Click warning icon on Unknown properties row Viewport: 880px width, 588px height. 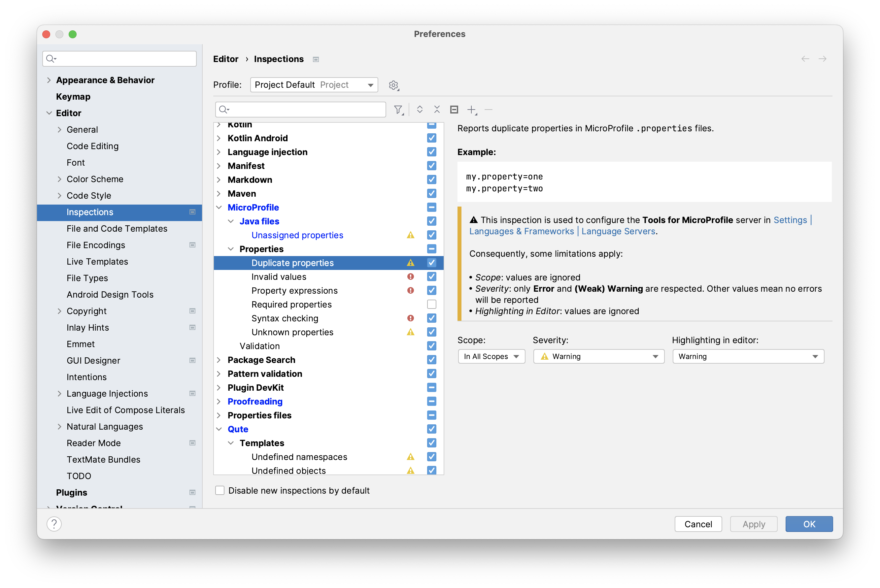pyautogui.click(x=410, y=332)
